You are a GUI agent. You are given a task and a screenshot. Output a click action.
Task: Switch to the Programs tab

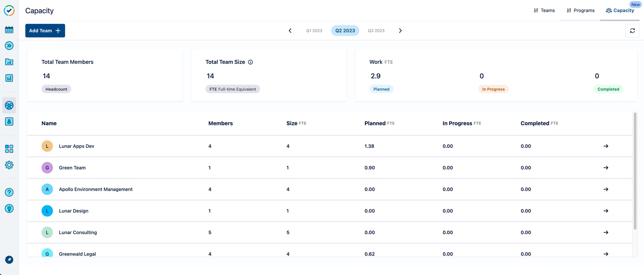pos(581,10)
